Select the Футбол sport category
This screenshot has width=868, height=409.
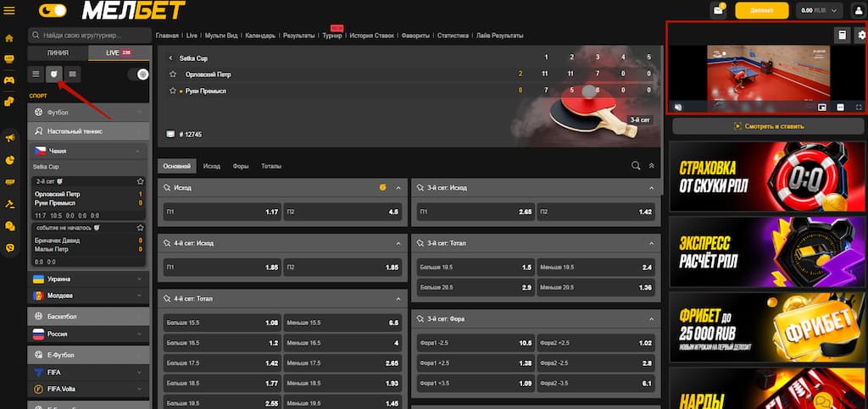tap(88, 112)
